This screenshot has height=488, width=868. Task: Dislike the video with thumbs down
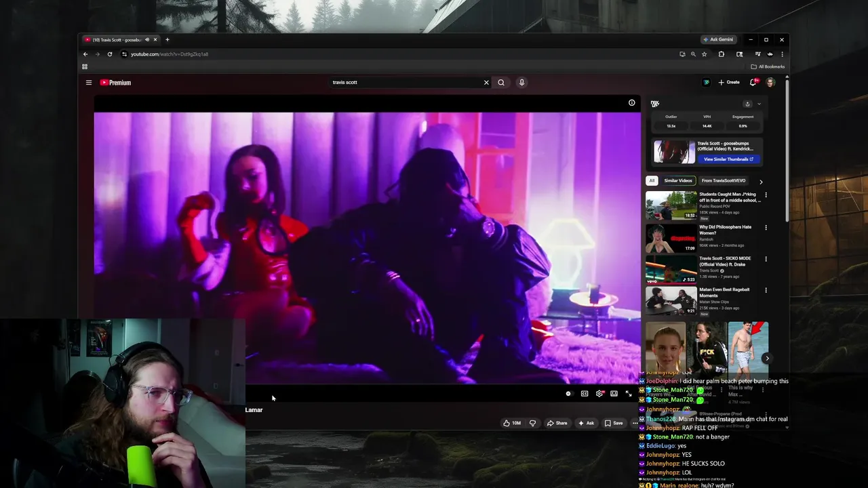(x=532, y=423)
